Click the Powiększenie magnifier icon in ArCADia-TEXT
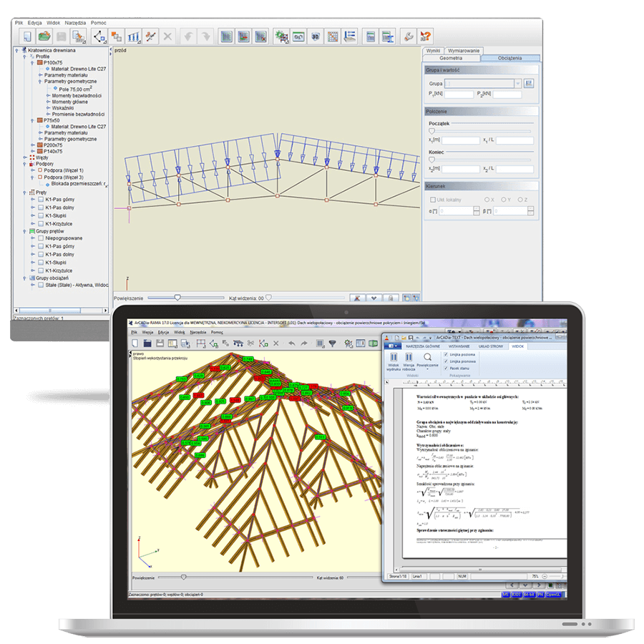This screenshot has width=644, height=644. tap(428, 358)
